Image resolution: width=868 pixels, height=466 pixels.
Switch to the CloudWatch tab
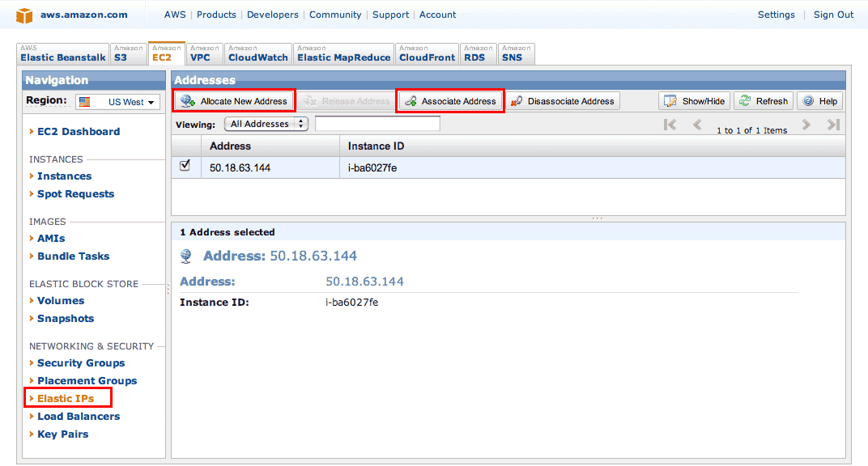pyautogui.click(x=258, y=53)
